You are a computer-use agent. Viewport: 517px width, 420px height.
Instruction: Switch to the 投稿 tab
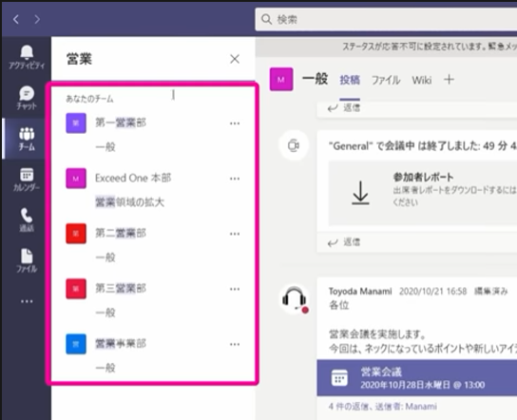point(350,80)
